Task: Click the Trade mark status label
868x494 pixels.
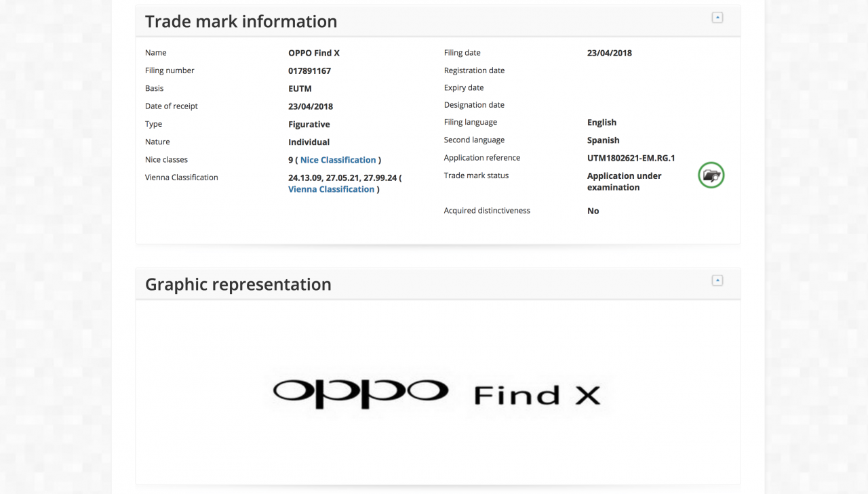Action: tap(477, 176)
